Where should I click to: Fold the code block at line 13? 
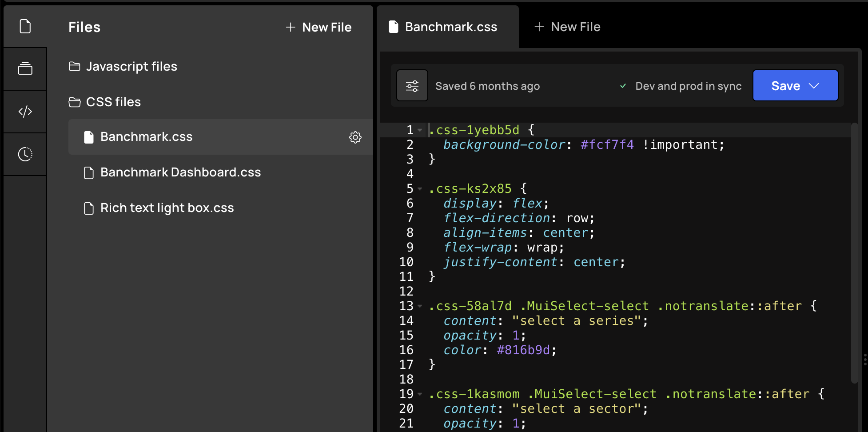point(420,306)
